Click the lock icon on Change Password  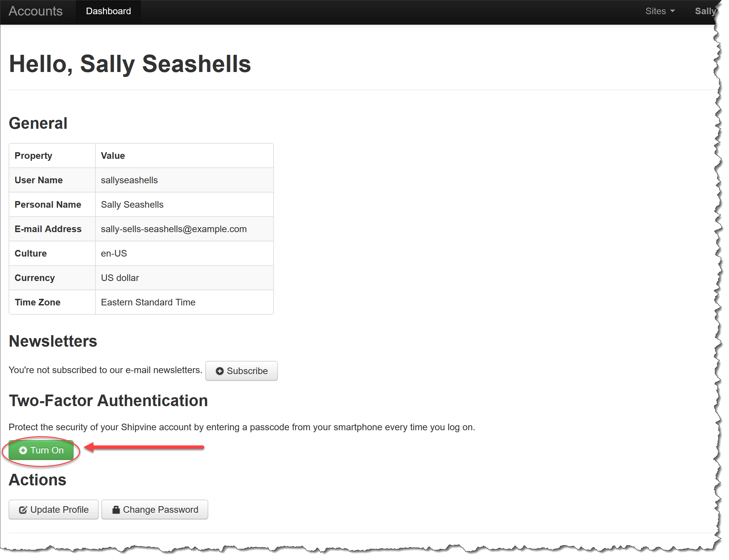tap(116, 510)
